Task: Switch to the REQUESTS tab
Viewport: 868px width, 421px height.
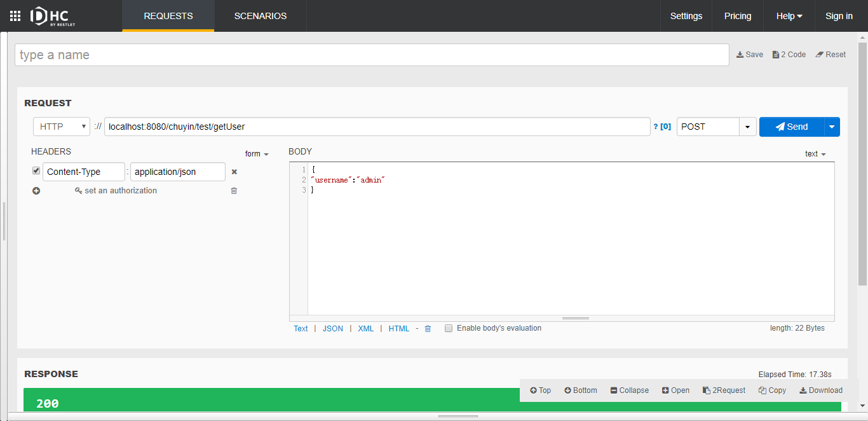Action: point(168,16)
